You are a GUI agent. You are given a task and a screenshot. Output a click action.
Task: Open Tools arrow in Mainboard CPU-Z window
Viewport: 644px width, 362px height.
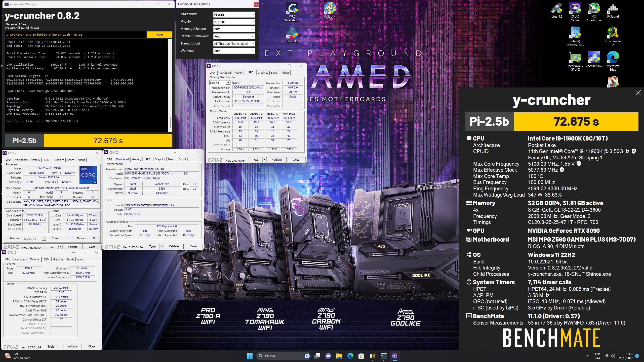162,247
